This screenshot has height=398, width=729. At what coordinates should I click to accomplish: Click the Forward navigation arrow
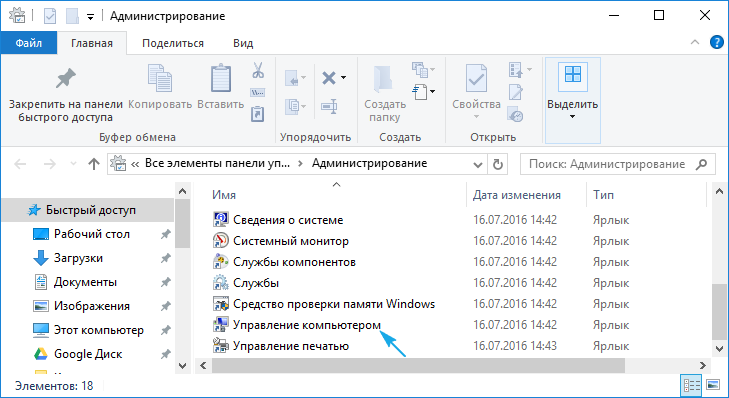click(49, 164)
